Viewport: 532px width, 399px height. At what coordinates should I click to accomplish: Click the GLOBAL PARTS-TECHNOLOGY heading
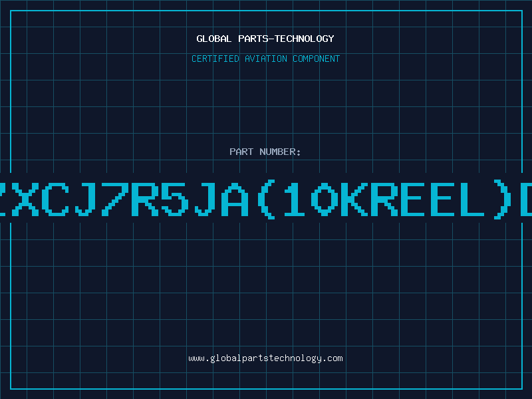(x=265, y=39)
